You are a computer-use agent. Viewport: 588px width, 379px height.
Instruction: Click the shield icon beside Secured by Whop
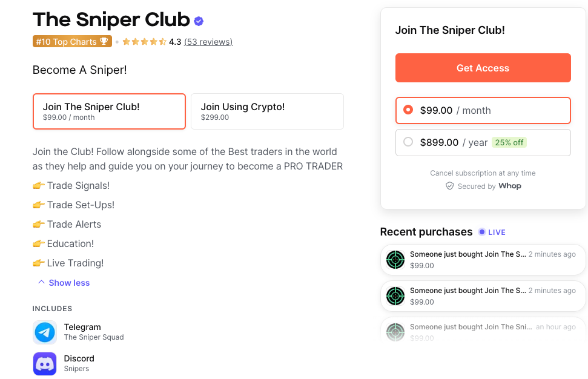click(450, 186)
